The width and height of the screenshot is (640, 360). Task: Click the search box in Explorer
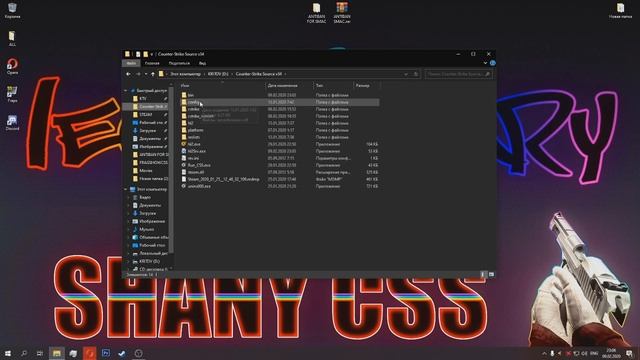[x=458, y=74]
